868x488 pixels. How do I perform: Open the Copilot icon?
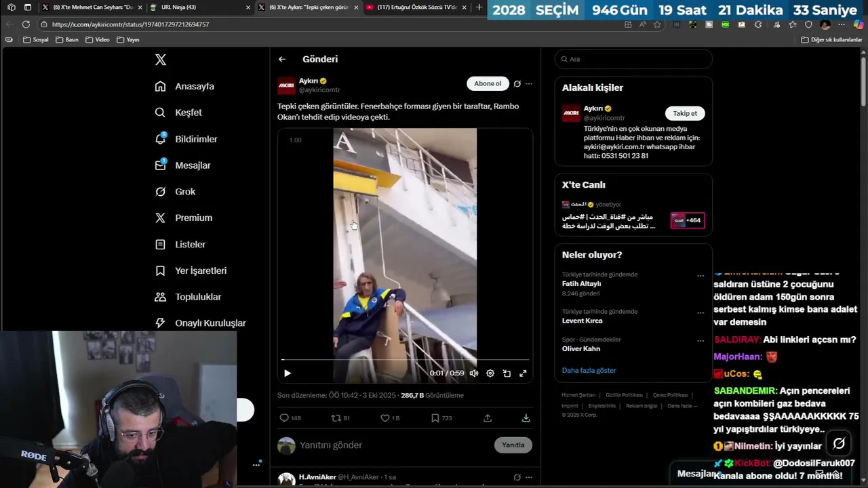point(858,24)
